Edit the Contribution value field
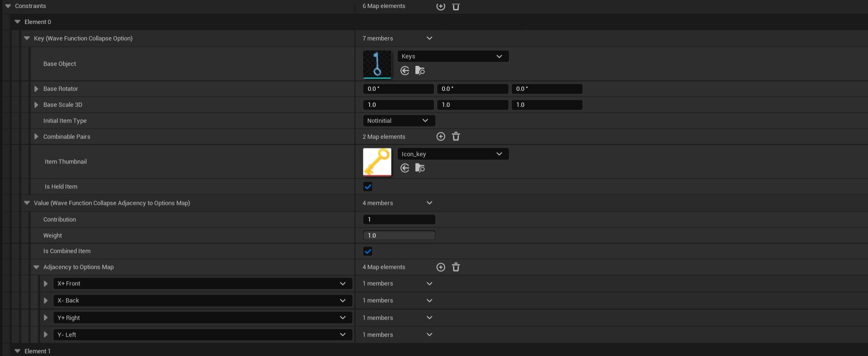The height and width of the screenshot is (356, 868). point(399,219)
